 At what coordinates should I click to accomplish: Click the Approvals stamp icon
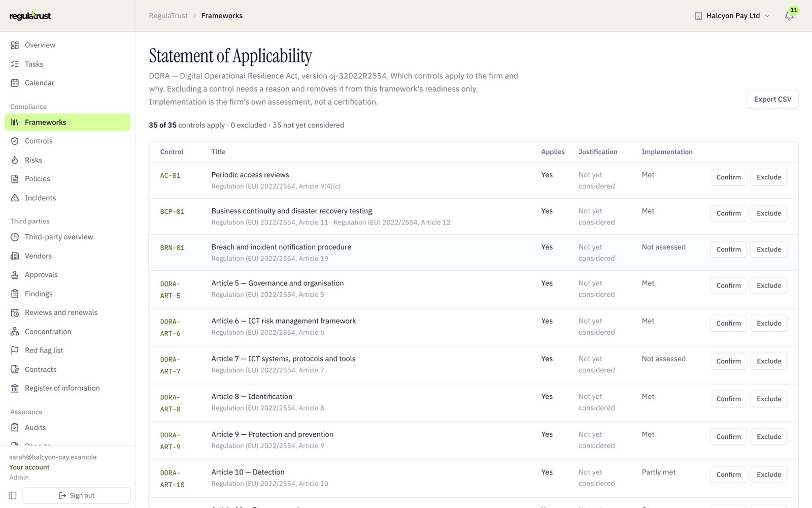tap(15, 275)
